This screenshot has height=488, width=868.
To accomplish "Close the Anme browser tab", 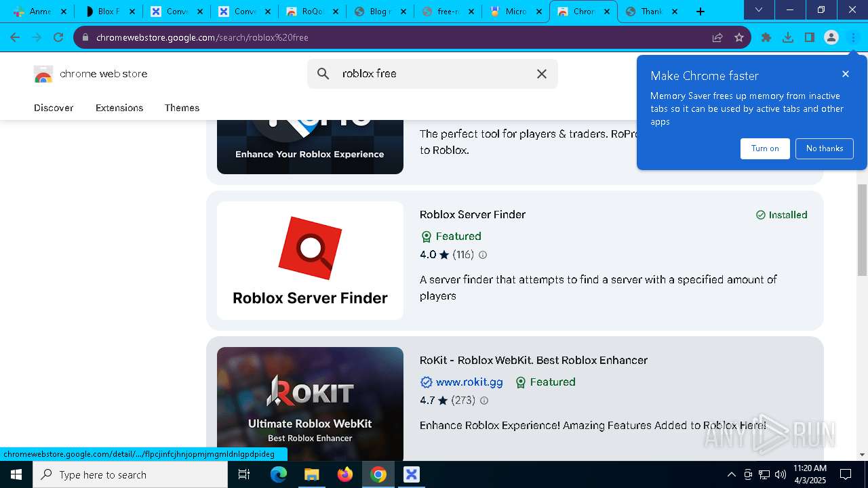I will [64, 12].
